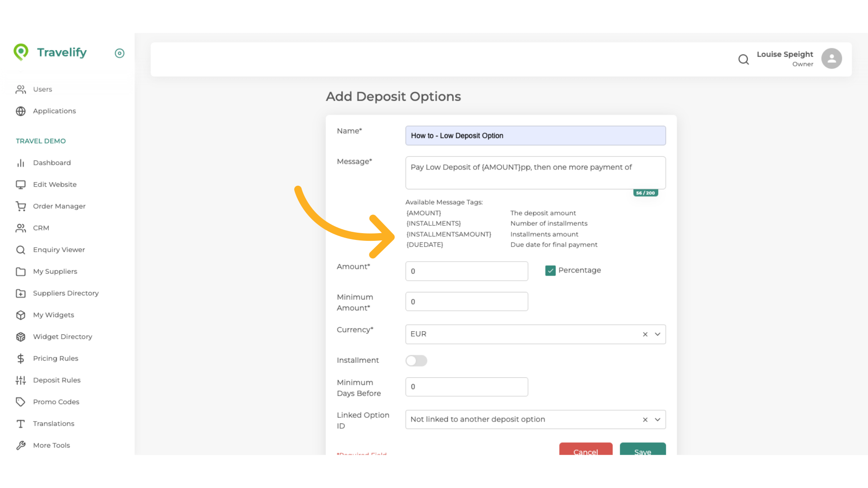Click into the Message text area
This screenshot has width=868, height=488.
tap(535, 173)
